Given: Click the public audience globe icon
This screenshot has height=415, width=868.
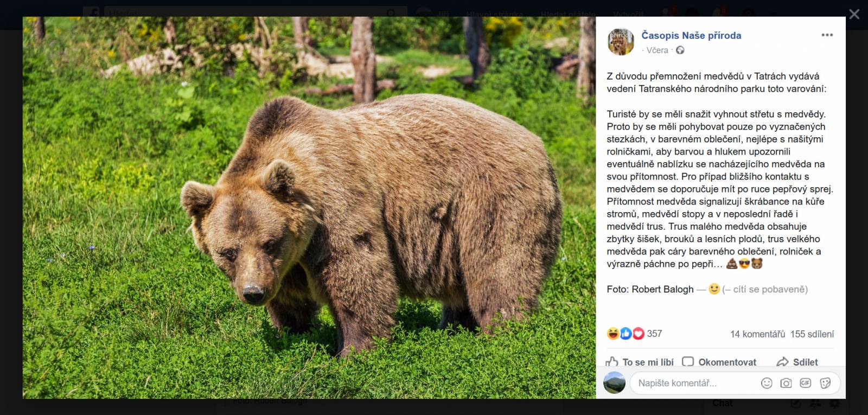Looking at the screenshot, I should click(680, 50).
